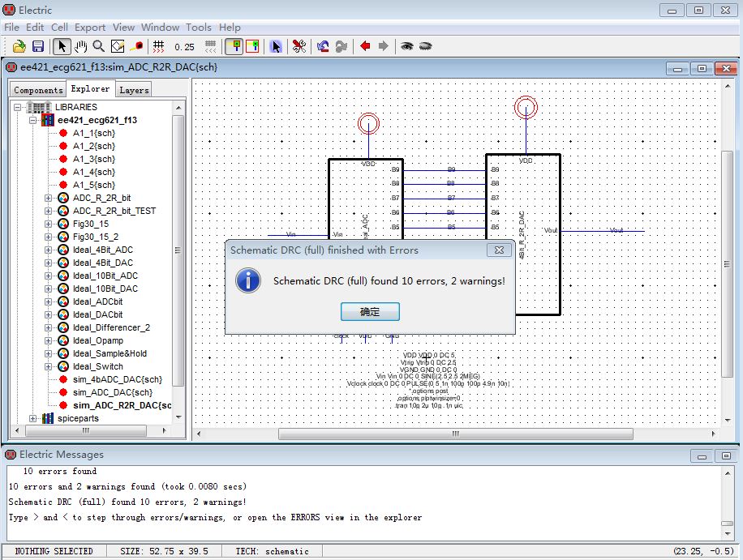
Task: Select sim_ADC_DAC{sch} in the explorer tree
Action: [112, 392]
